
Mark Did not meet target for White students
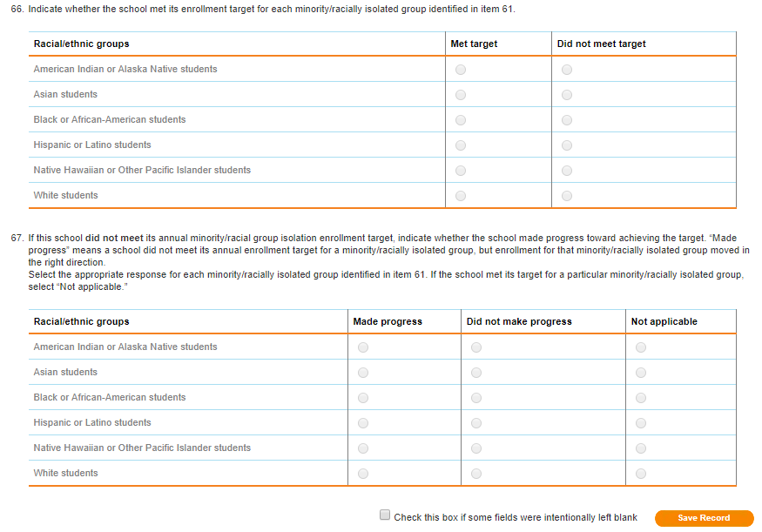[x=567, y=196]
